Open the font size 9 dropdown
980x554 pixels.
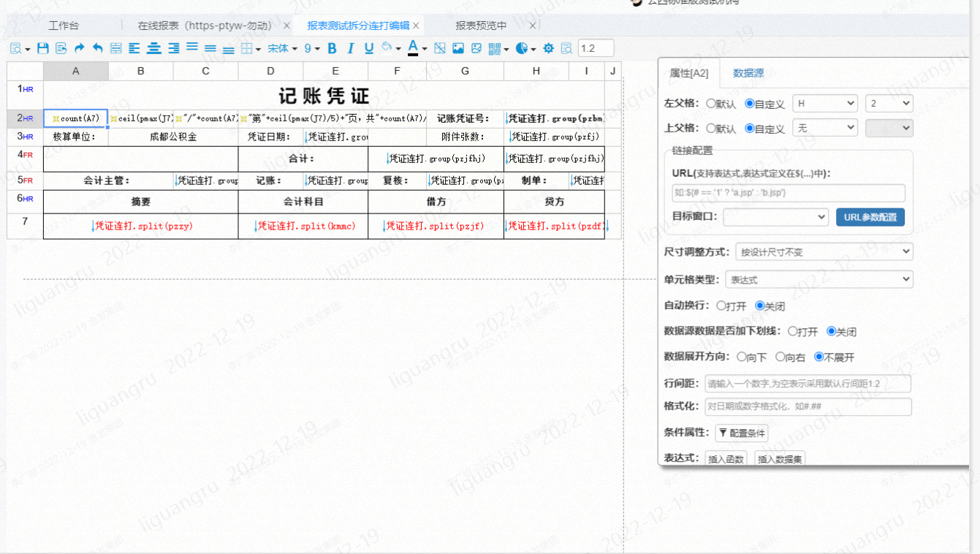click(x=312, y=48)
